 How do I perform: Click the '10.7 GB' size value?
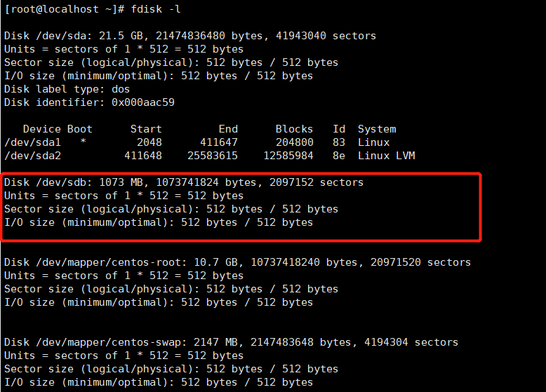pos(215,262)
